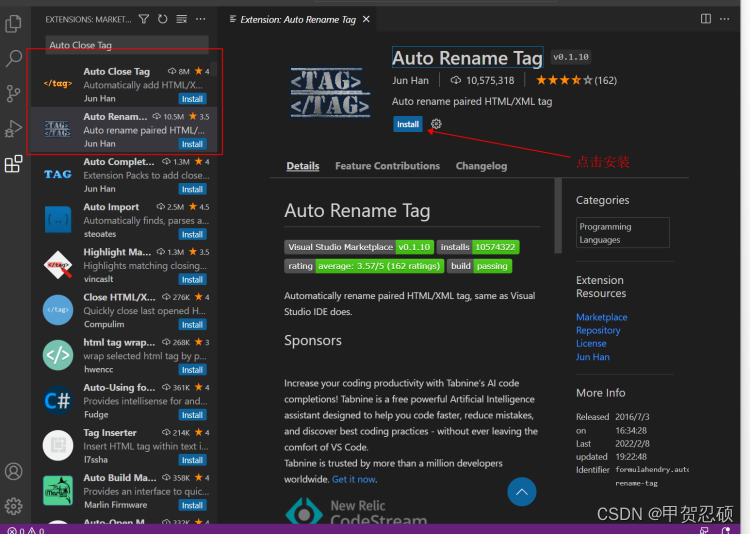Click the 10,575,318 install count
Image resolution: width=750 pixels, height=534 pixels.
pyautogui.click(x=482, y=80)
